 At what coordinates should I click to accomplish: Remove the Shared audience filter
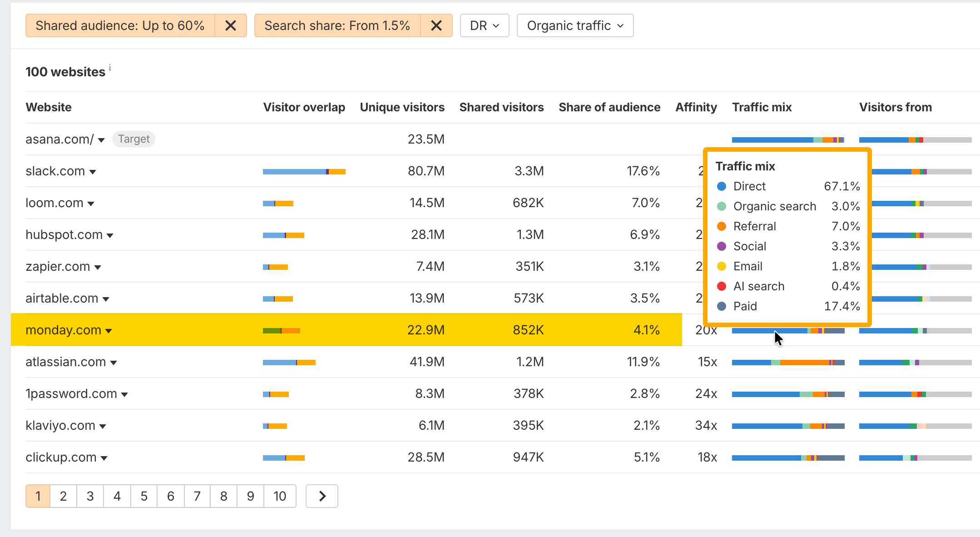tap(231, 25)
